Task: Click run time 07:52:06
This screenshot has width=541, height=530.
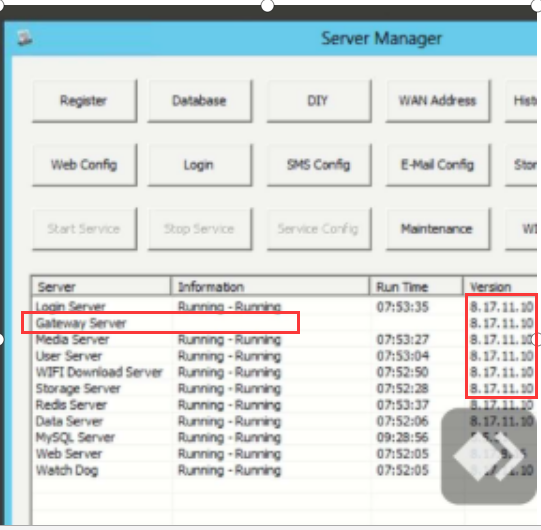Action: 402,421
